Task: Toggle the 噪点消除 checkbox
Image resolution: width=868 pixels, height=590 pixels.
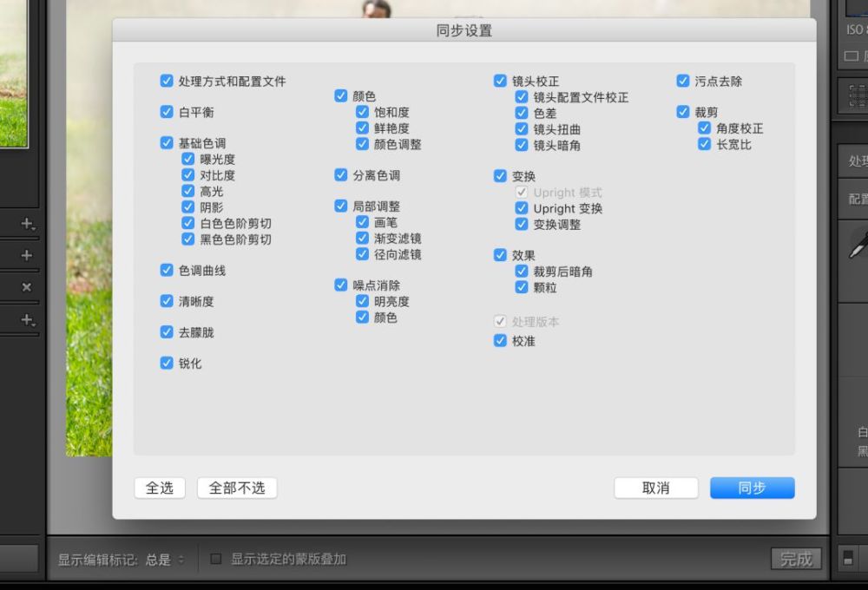Action: coord(341,285)
